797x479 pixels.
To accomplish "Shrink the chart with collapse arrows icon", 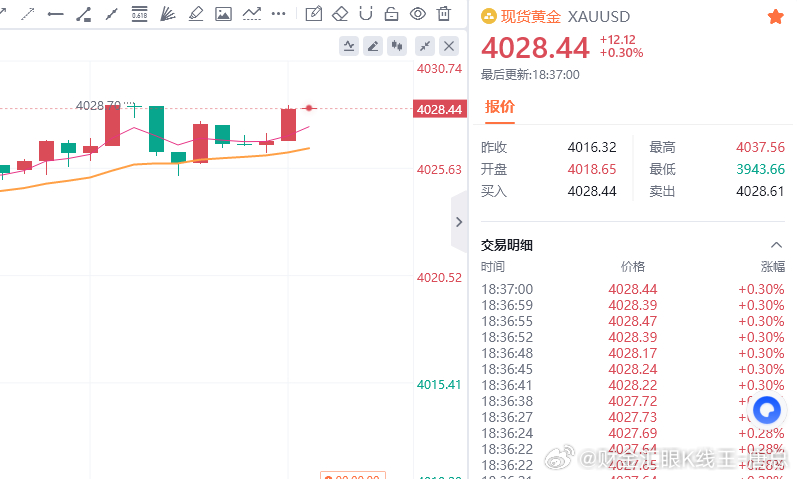I will pyautogui.click(x=424, y=46).
